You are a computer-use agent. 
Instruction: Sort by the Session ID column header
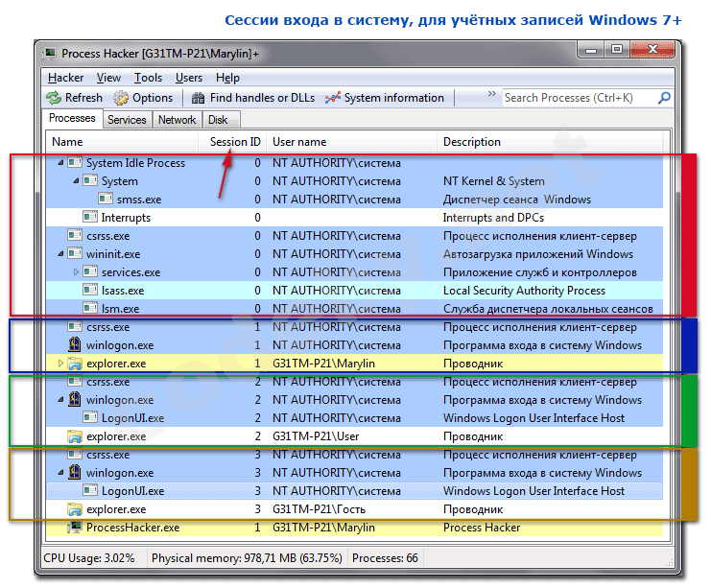[x=235, y=142]
